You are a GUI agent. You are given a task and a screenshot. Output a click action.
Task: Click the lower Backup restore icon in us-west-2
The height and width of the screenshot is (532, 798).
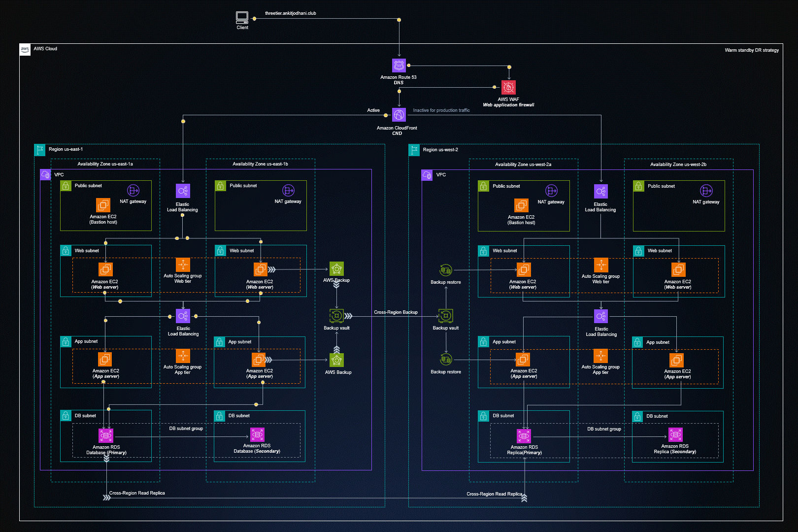(x=446, y=360)
